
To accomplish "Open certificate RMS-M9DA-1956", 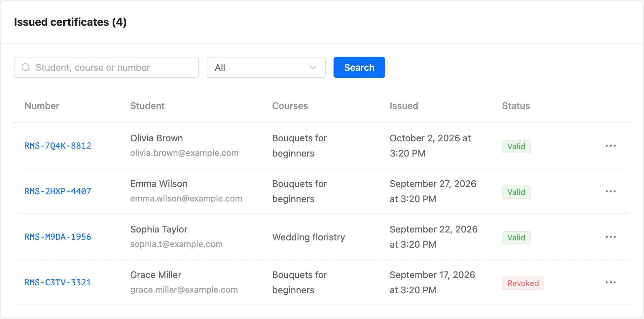I will tap(58, 237).
